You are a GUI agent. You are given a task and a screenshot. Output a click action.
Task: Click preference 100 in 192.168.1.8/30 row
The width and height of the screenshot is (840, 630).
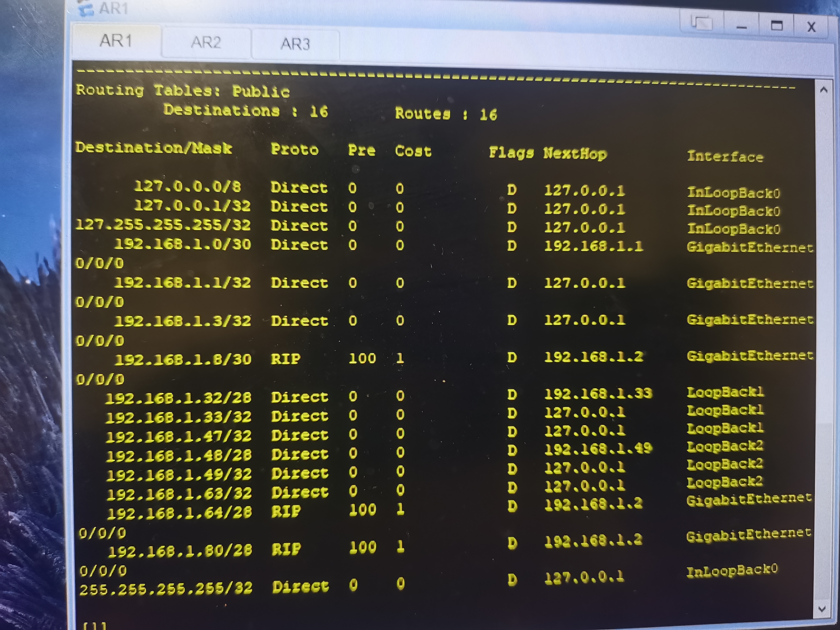363,358
